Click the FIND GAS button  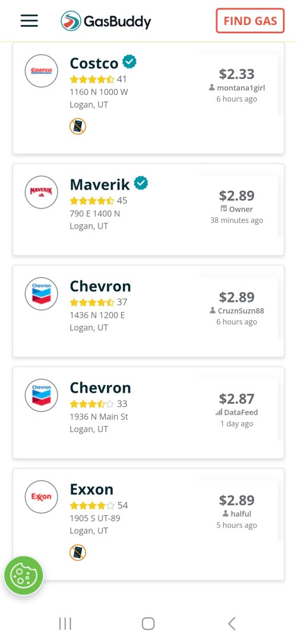pos(250,21)
